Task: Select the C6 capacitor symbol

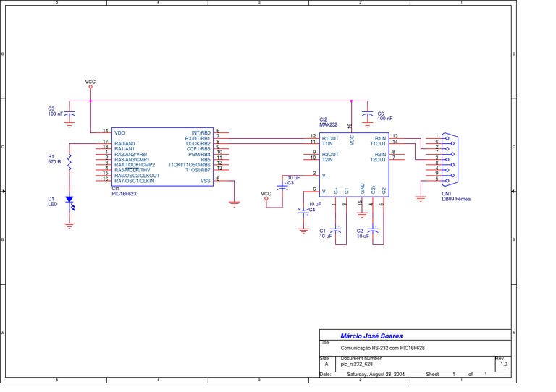Action: (x=367, y=114)
